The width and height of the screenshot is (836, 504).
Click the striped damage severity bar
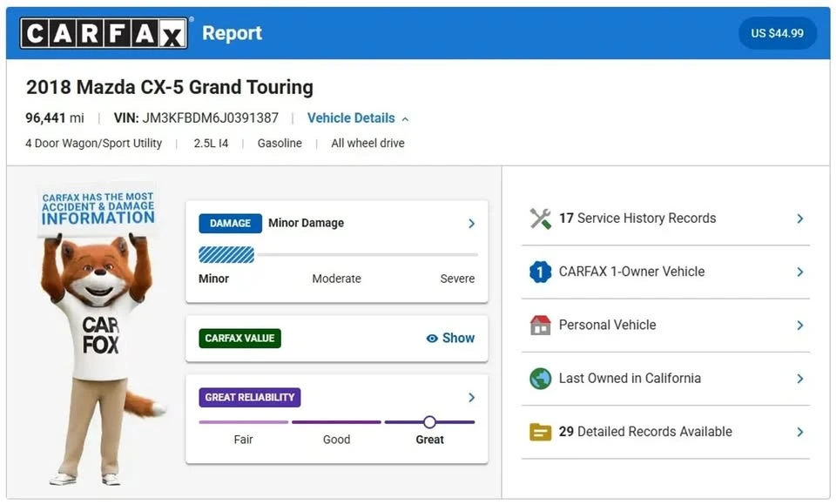(226, 255)
